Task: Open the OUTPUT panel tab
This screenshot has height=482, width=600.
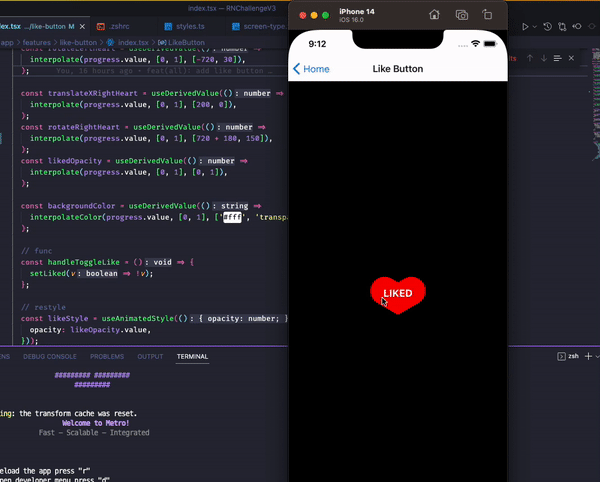Action: click(150, 357)
